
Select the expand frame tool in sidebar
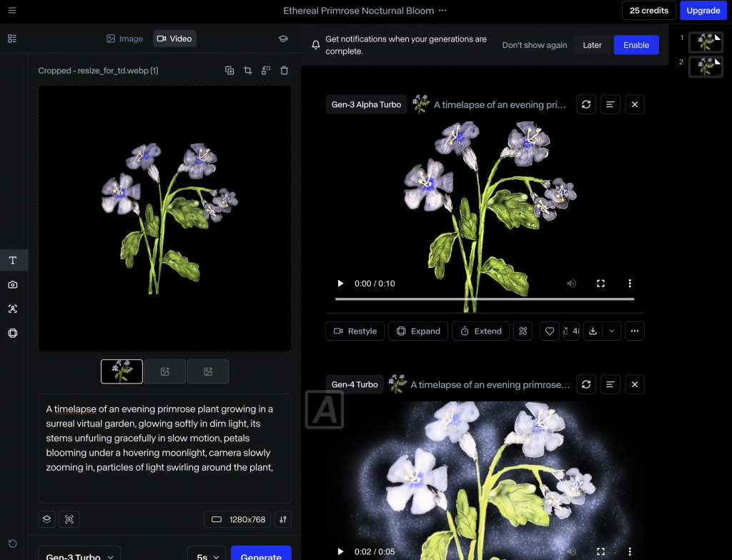tap(13, 333)
